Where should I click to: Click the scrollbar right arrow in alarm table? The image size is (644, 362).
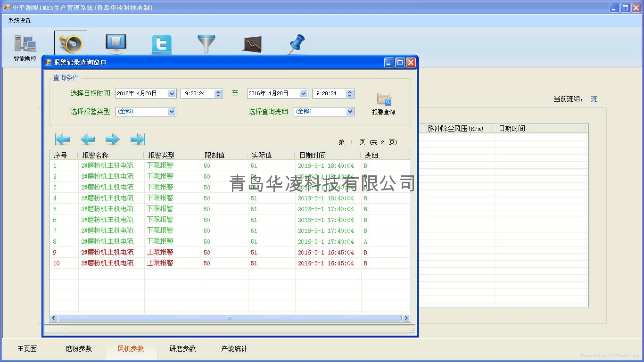pos(406,318)
